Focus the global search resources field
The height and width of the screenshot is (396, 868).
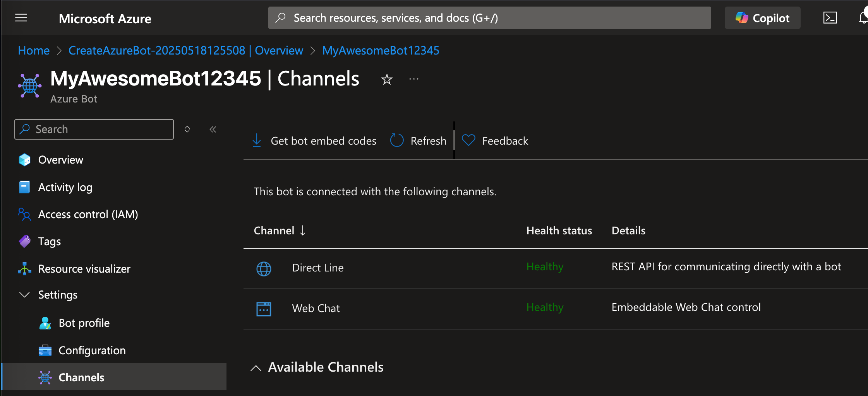(489, 18)
